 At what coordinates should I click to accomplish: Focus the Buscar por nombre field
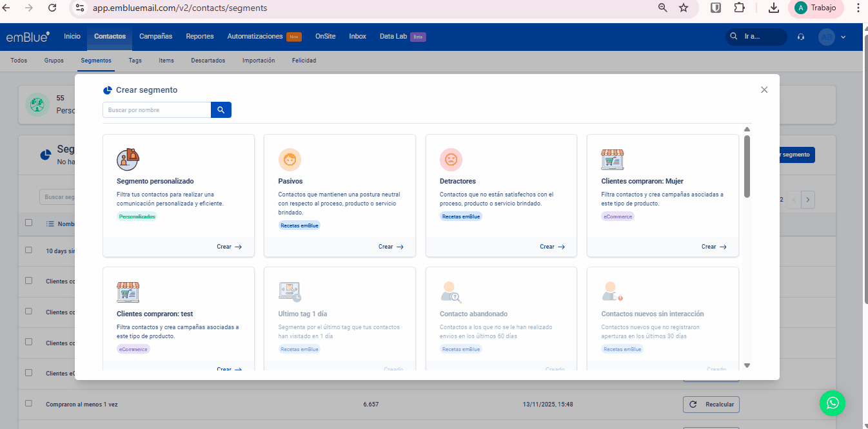(157, 110)
